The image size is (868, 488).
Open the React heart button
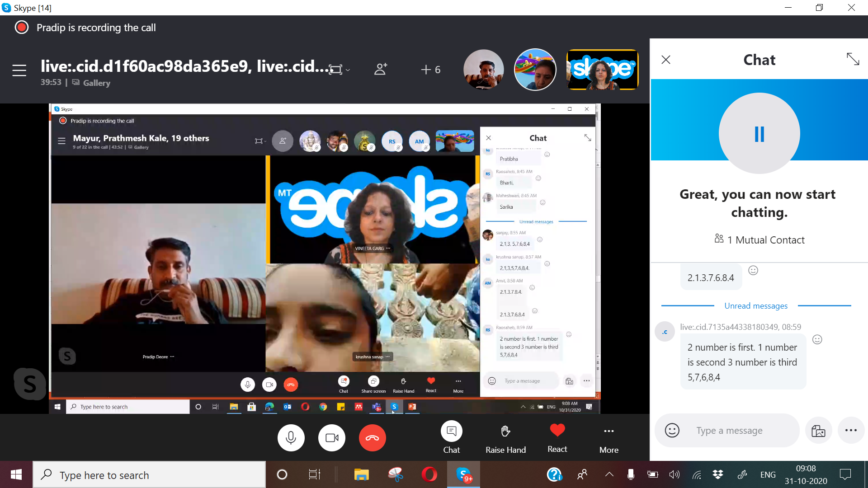click(557, 437)
